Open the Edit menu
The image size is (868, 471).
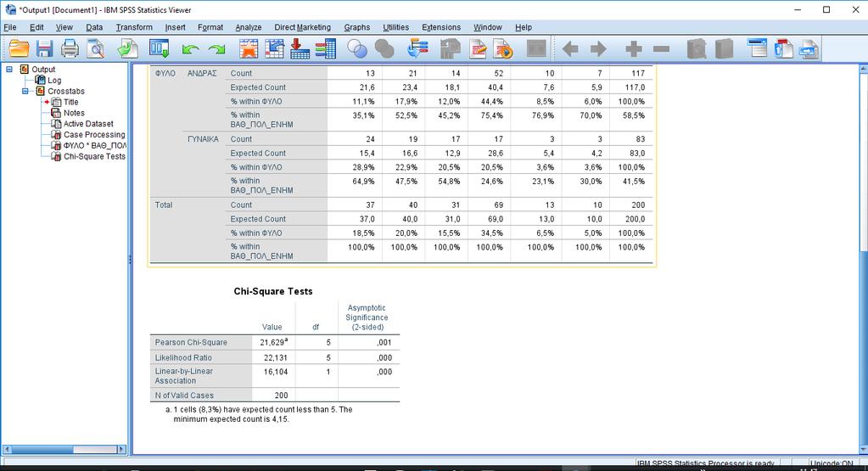coord(36,27)
